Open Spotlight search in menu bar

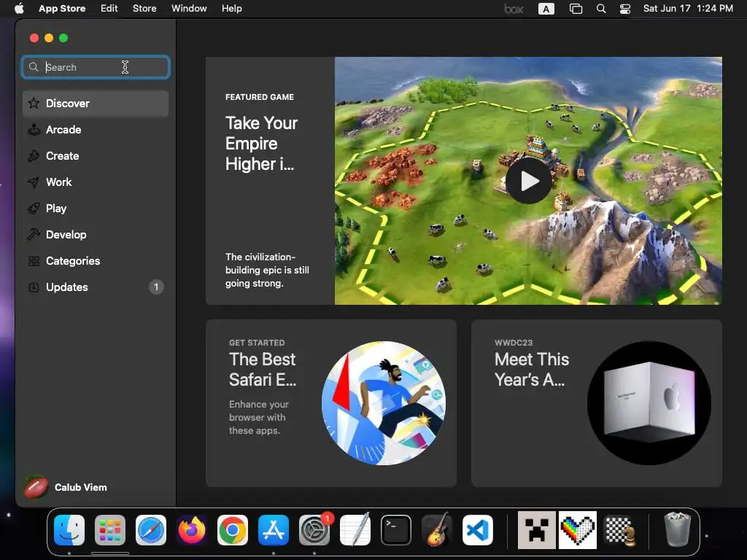click(x=601, y=9)
